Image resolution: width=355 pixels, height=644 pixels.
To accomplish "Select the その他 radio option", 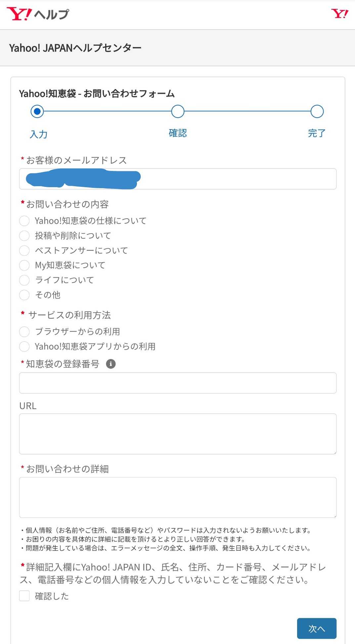I will (x=24, y=295).
